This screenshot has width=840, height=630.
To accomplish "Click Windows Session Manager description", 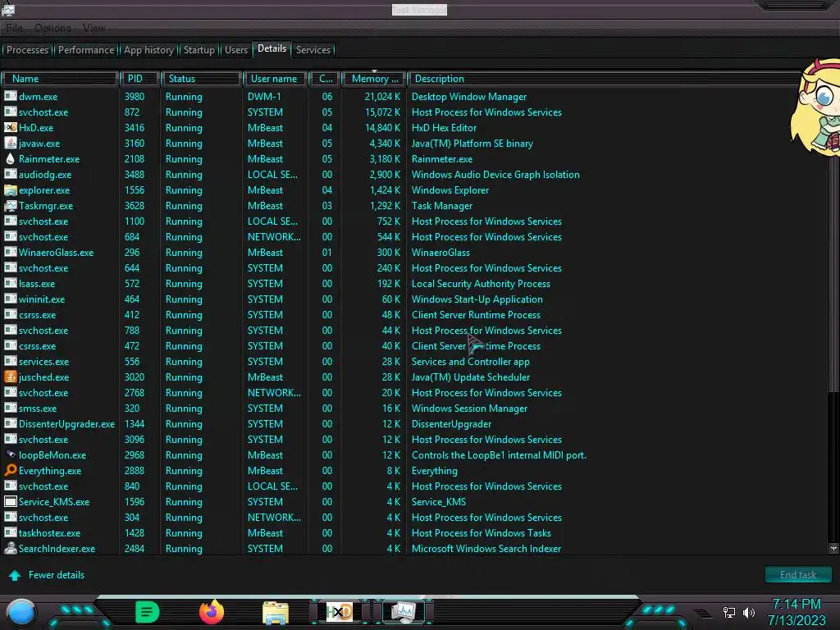I will 469,409.
